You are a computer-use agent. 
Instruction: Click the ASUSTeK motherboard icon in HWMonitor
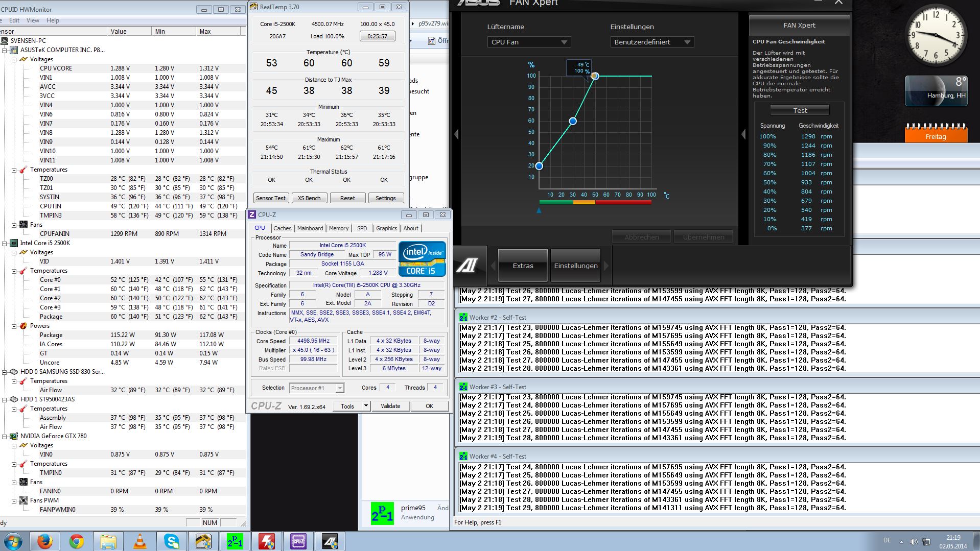[x=13, y=50]
